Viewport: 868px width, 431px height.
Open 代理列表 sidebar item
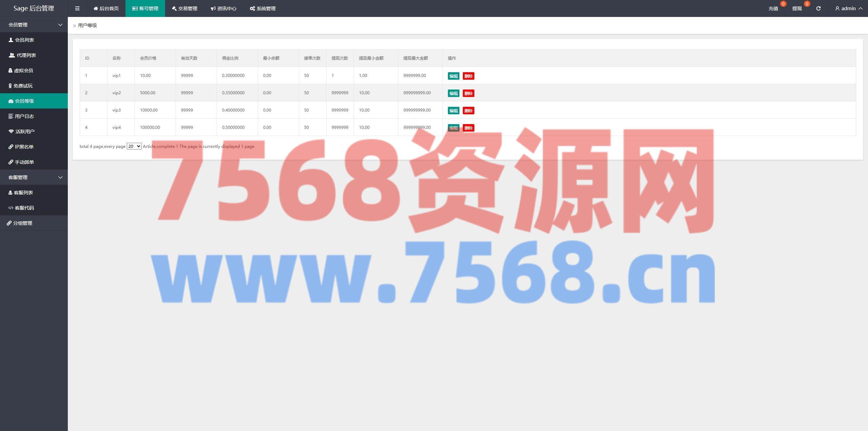[x=26, y=55]
